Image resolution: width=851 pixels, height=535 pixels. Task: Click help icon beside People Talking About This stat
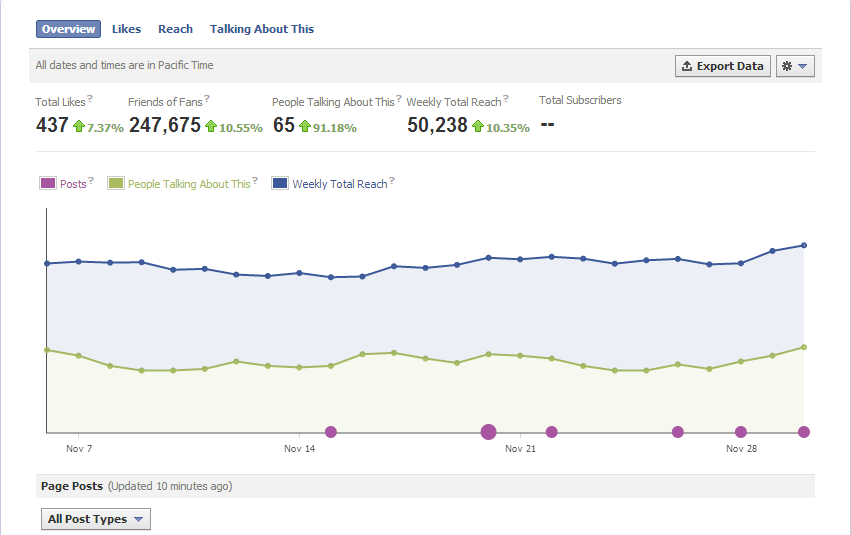(x=399, y=98)
